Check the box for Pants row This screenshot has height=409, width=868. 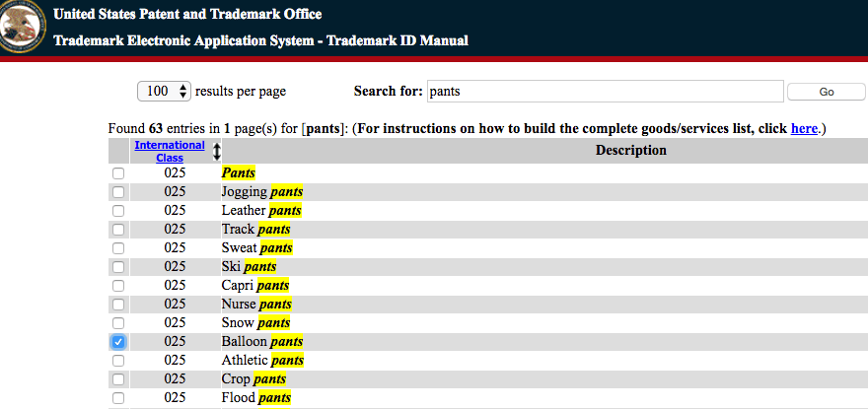tap(118, 173)
